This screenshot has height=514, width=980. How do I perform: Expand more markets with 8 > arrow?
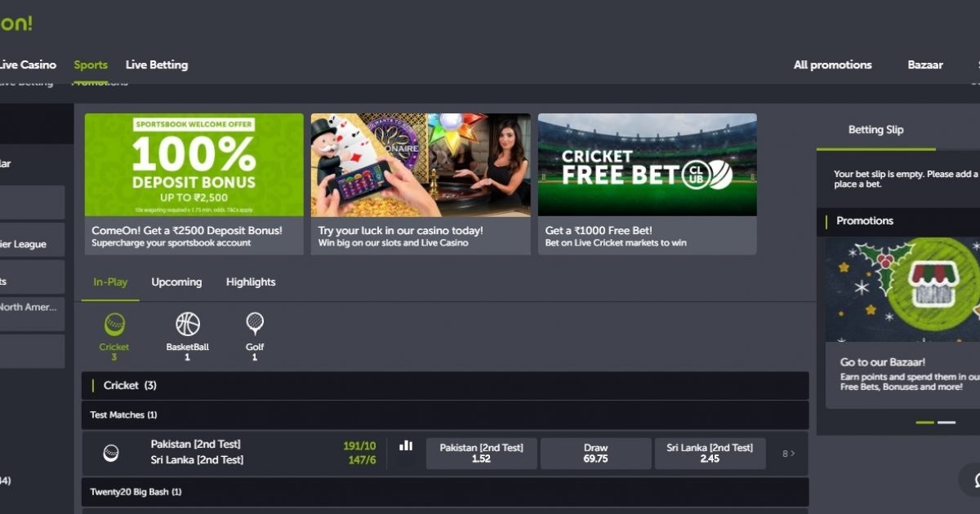(x=788, y=454)
